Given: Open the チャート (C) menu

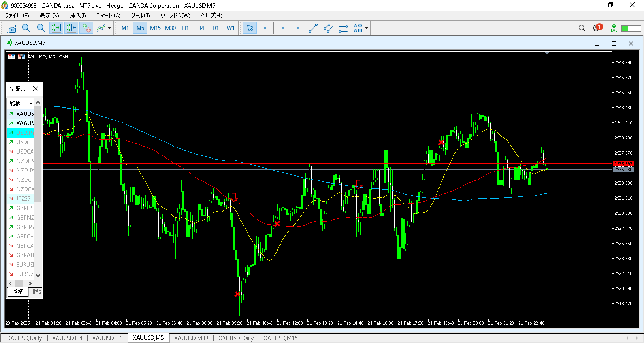Looking at the screenshot, I should pyautogui.click(x=108, y=16).
